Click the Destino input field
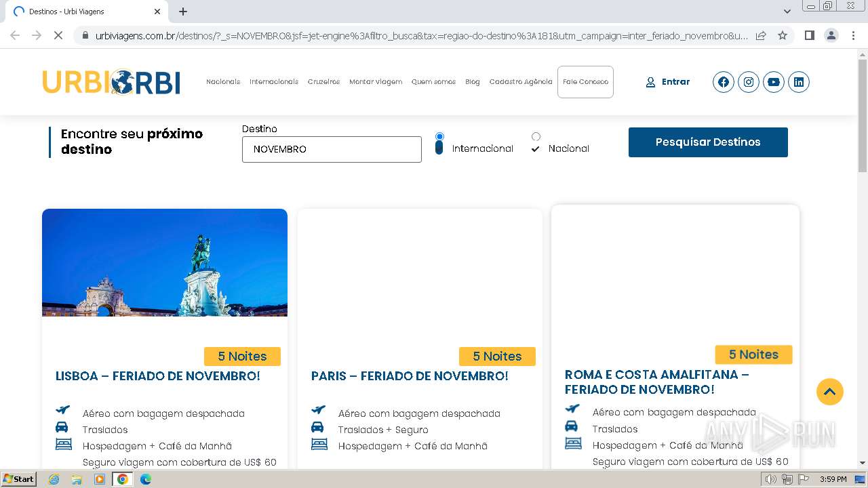This screenshot has height=488, width=868. [x=332, y=149]
